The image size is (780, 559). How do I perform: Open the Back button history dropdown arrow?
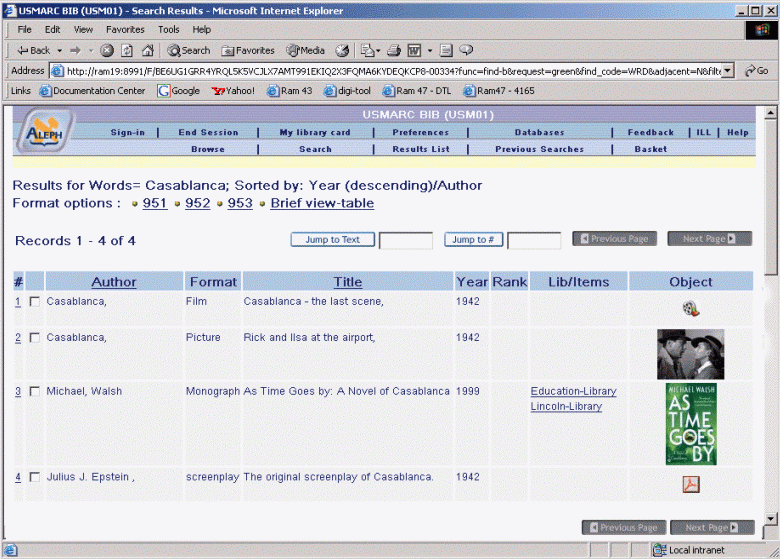click(60, 50)
